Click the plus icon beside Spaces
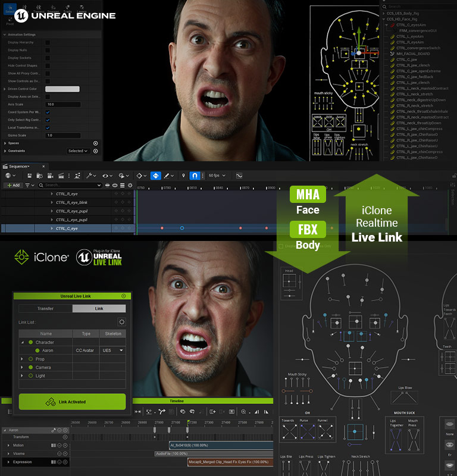This screenshot has height=476, width=457. coord(95,143)
